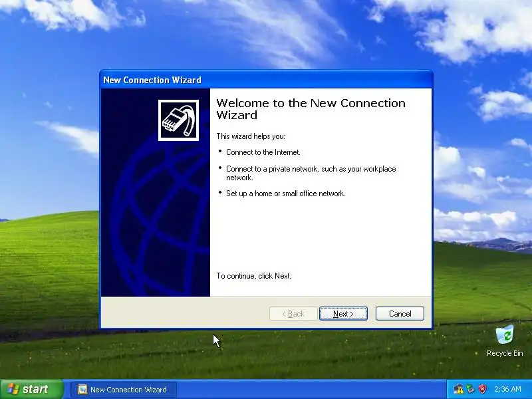Click the Safely Remove Hardware tray icon
The image size is (532, 399).
(470, 389)
